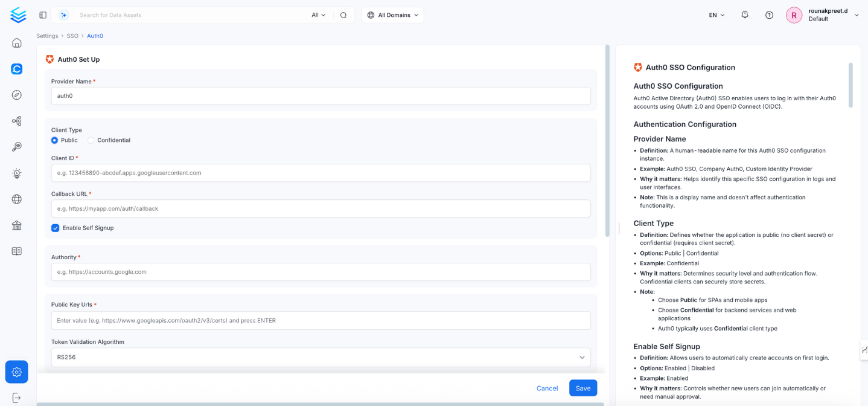868x406 pixels.
Task: Expand the All Domains dropdown
Action: (392, 14)
